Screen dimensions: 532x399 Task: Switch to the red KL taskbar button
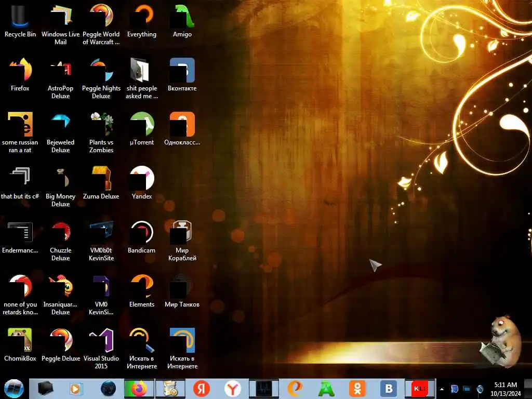(420, 389)
